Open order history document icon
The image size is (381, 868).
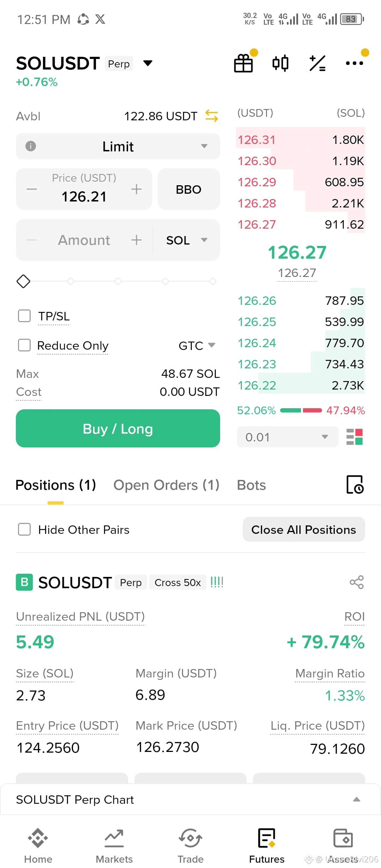point(355,484)
